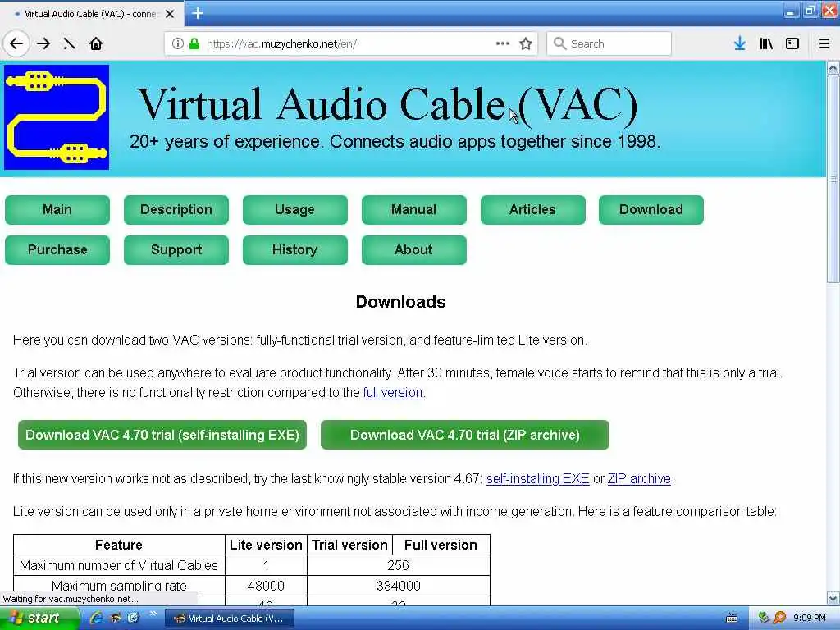Download stable 4.67 ZIP archive link
This screenshot has width=840, height=630.
click(639, 478)
